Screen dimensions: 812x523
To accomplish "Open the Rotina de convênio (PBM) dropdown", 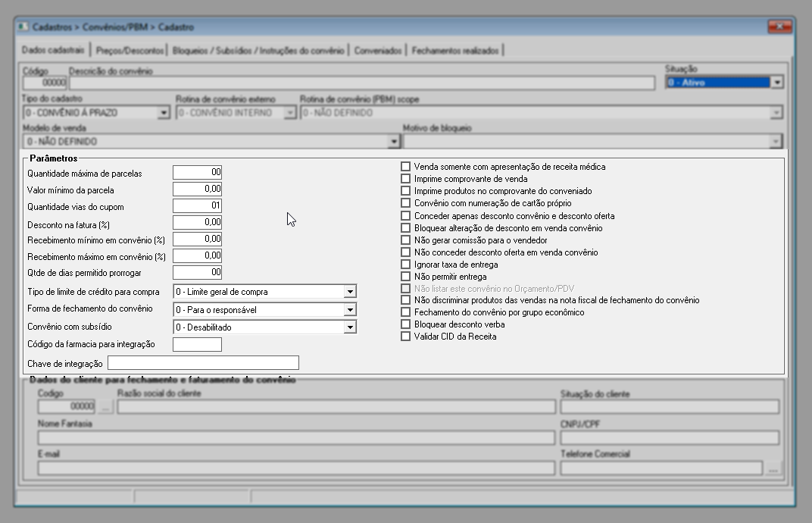I will tap(776, 112).
